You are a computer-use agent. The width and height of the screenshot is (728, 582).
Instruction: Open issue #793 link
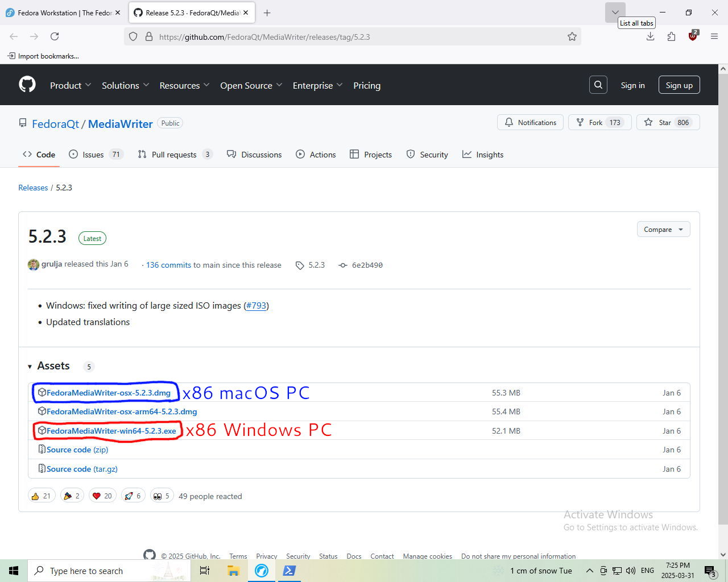(257, 306)
